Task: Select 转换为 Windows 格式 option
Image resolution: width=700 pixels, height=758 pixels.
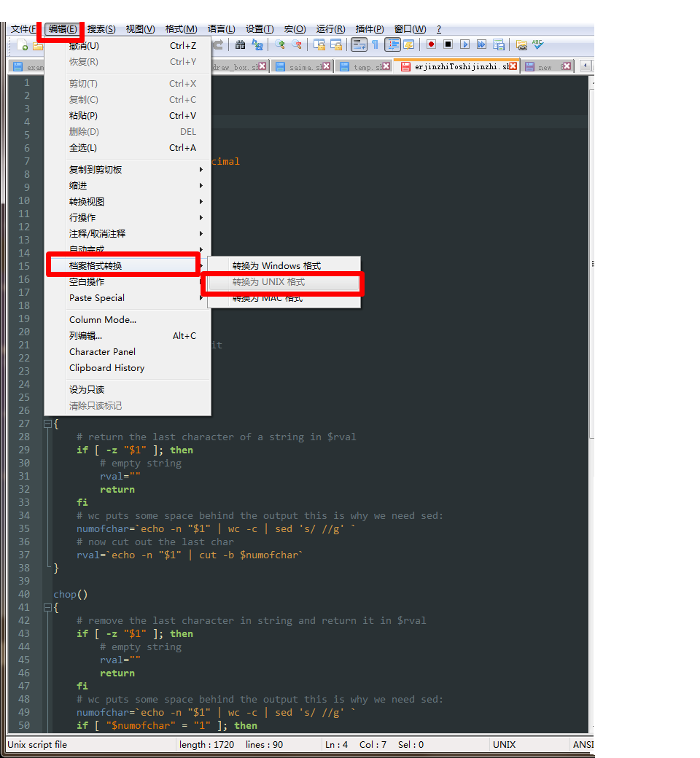Action: pos(284,266)
